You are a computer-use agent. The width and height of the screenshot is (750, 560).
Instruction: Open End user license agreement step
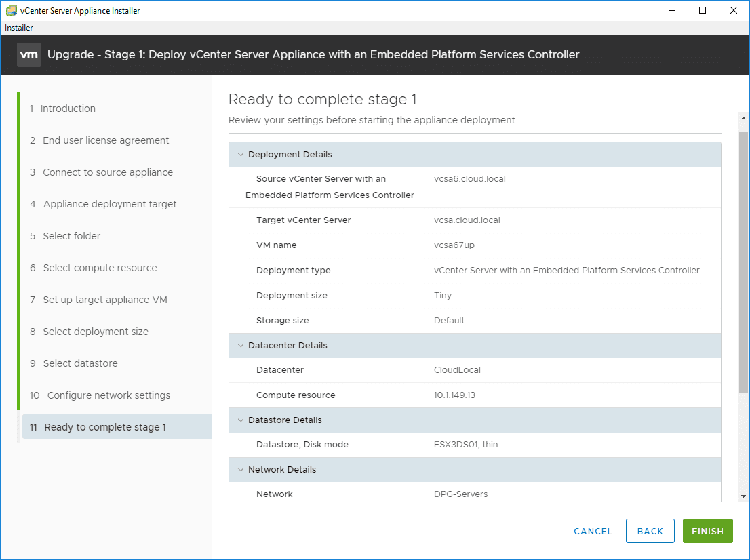tap(106, 140)
